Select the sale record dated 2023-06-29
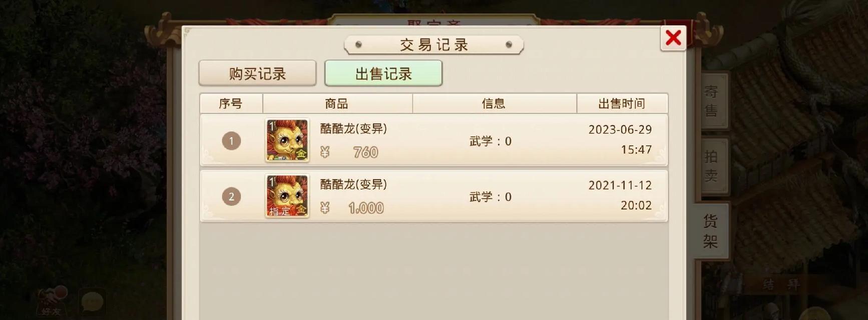 click(x=434, y=140)
